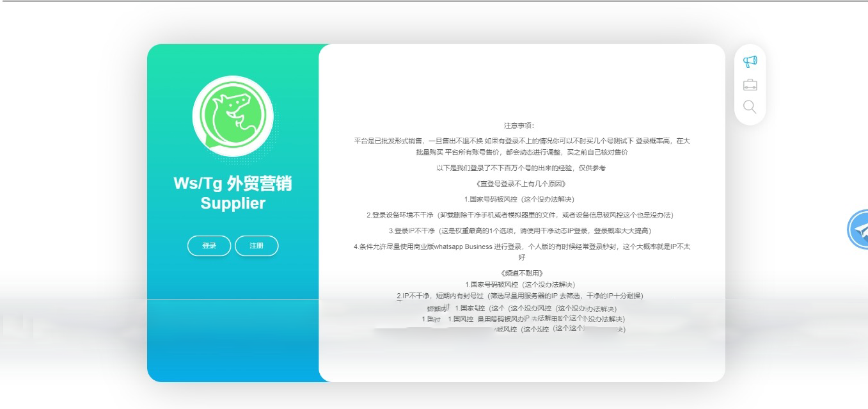868x409 pixels.
Task: Click the green squirrel logo
Action: click(x=233, y=116)
